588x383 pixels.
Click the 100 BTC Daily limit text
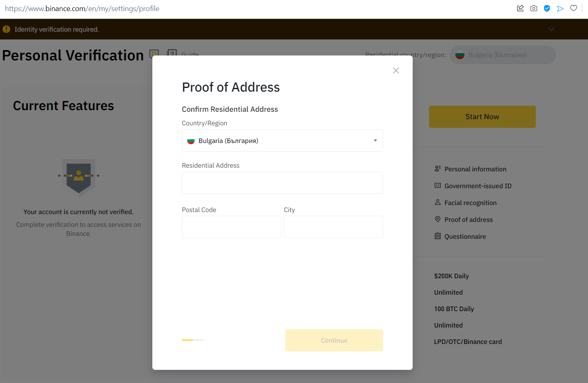(x=454, y=309)
